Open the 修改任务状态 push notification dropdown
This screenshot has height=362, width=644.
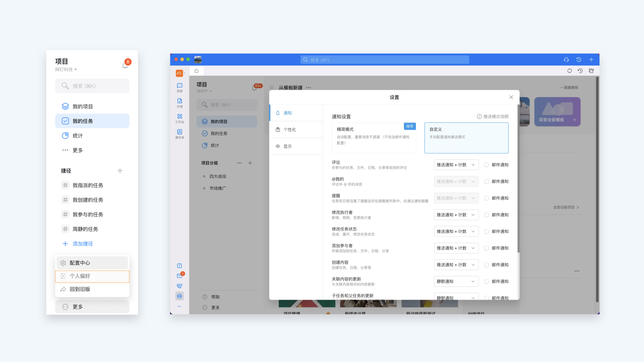click(456, 232)
